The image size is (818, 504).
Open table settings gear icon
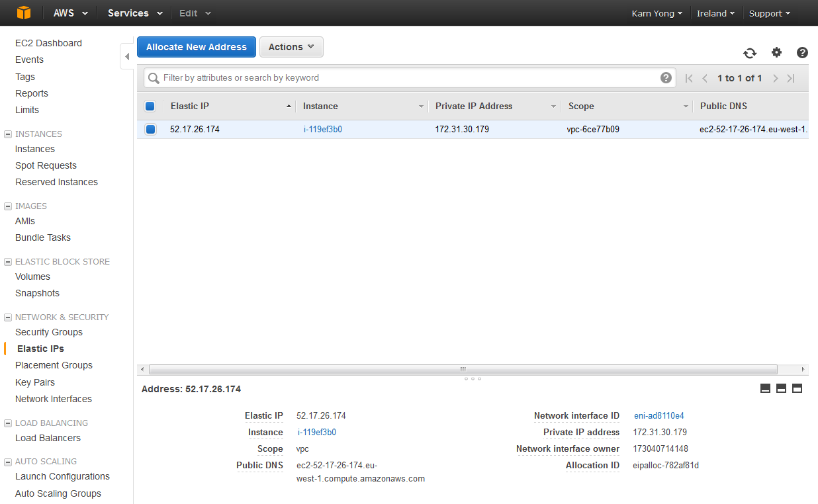coord(776,53)
